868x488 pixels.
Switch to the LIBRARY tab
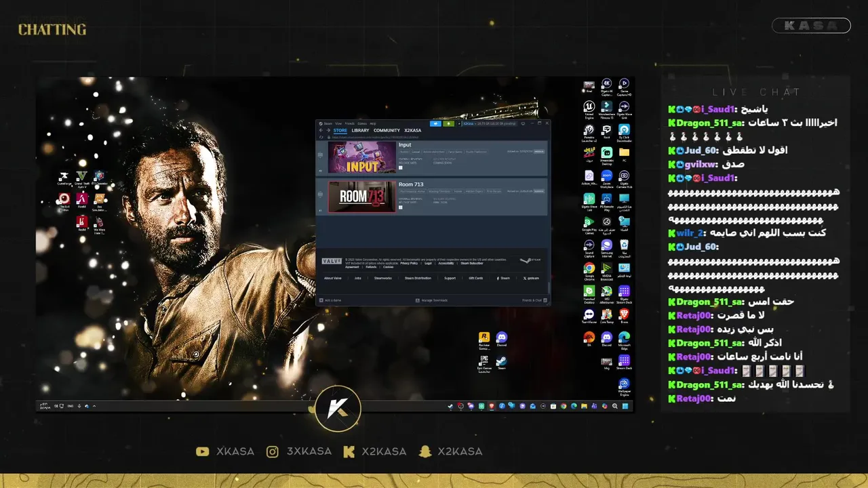point(360,130)
